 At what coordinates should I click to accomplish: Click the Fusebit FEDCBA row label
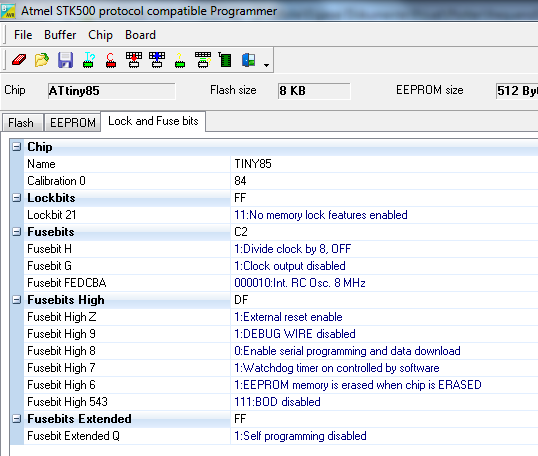(67, 283)
